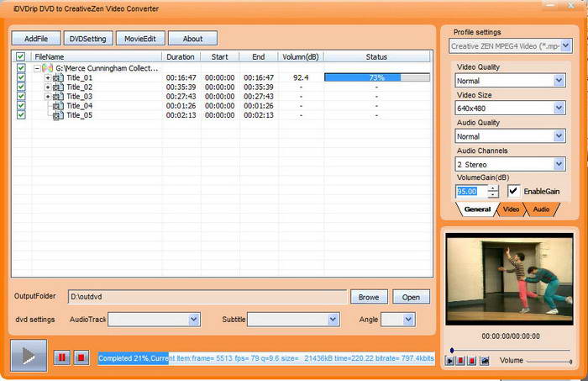Screen dimensions: 588x381
Task: Click the Title_01 73% progress bar
Action: click(x=377, y=77)
